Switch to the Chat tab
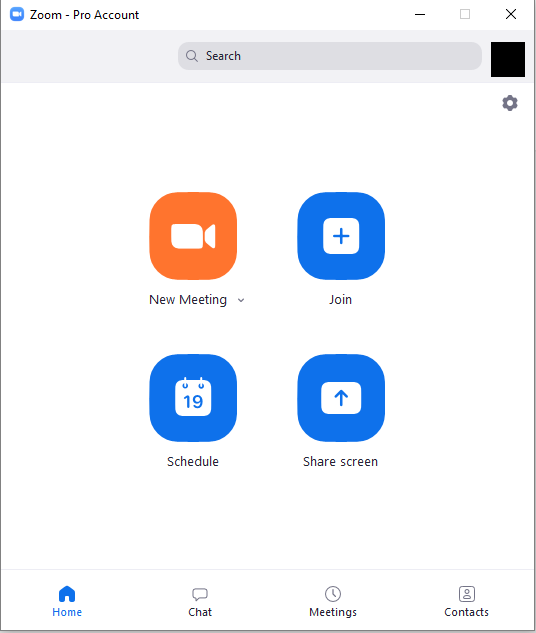 [x=200, y=602]
